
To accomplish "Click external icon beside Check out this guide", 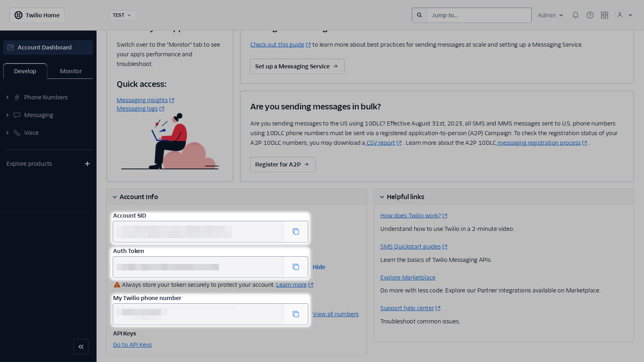I will coord(308,45).
